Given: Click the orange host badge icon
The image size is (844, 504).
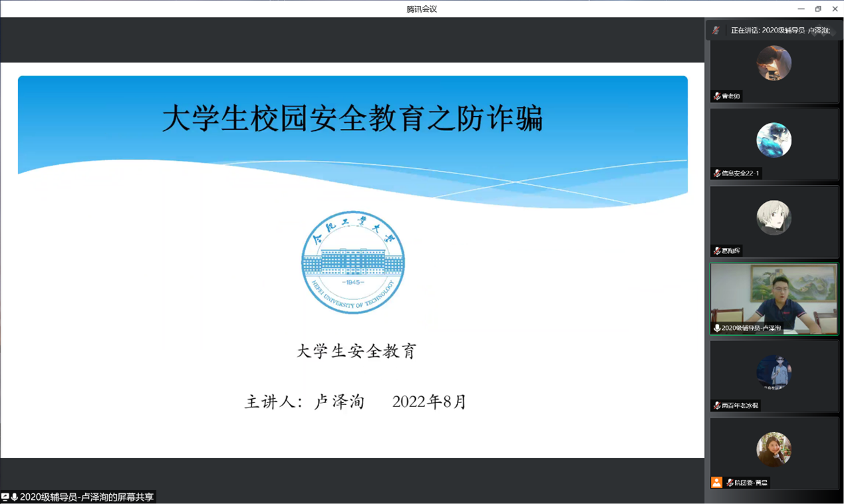Looking at the screenshot, I should coord(716,483).
